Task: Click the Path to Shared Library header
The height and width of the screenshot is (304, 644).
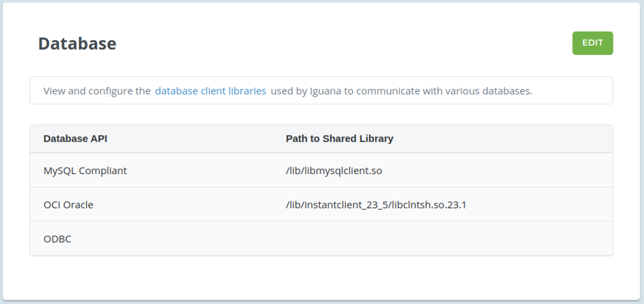Action: coord(339,139)
